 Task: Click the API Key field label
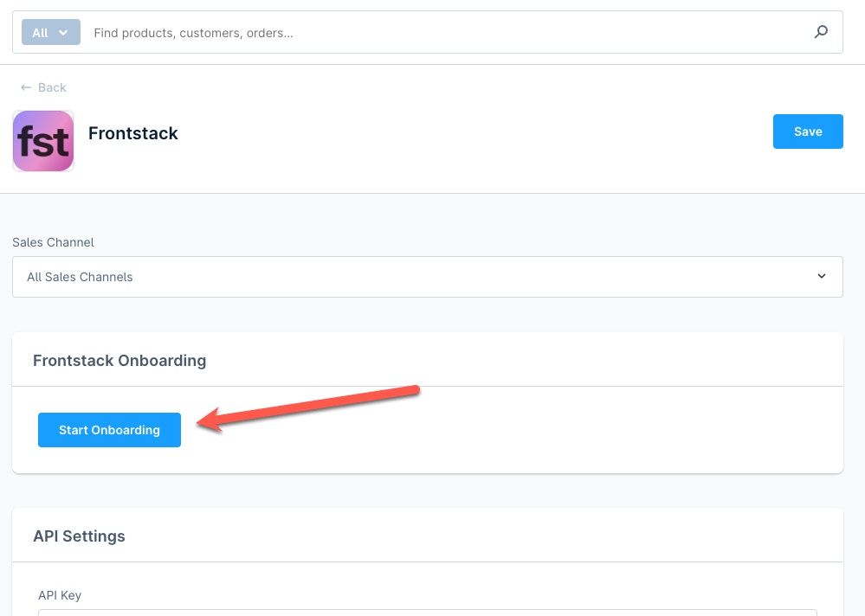[x=59, y=594]
